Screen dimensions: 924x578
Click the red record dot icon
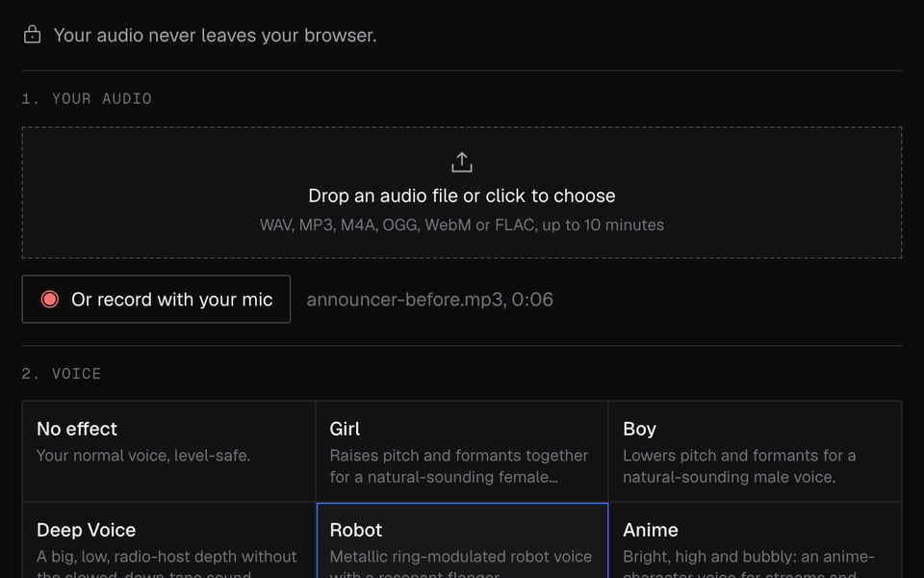[49, 300]
